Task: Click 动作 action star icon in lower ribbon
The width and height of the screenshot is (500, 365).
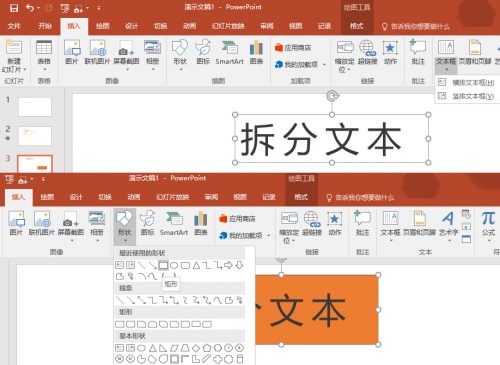Action: coord(334,223)
